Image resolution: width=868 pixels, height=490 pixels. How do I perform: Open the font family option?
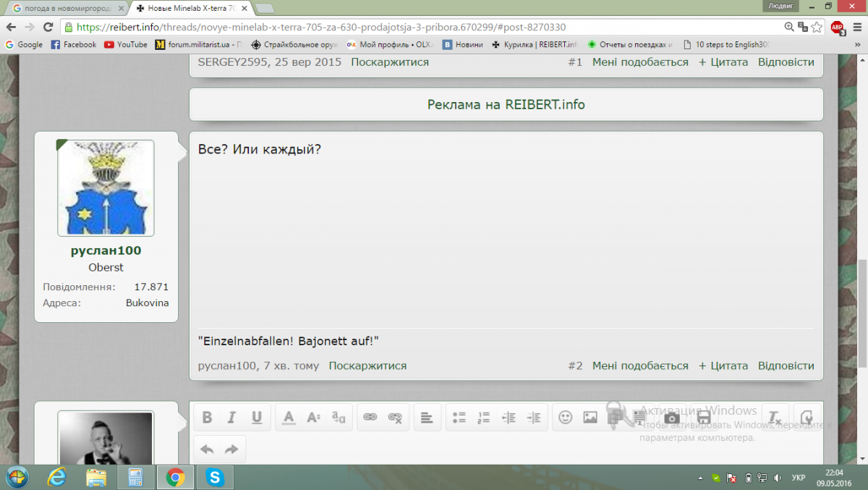(x=338, y=418)
